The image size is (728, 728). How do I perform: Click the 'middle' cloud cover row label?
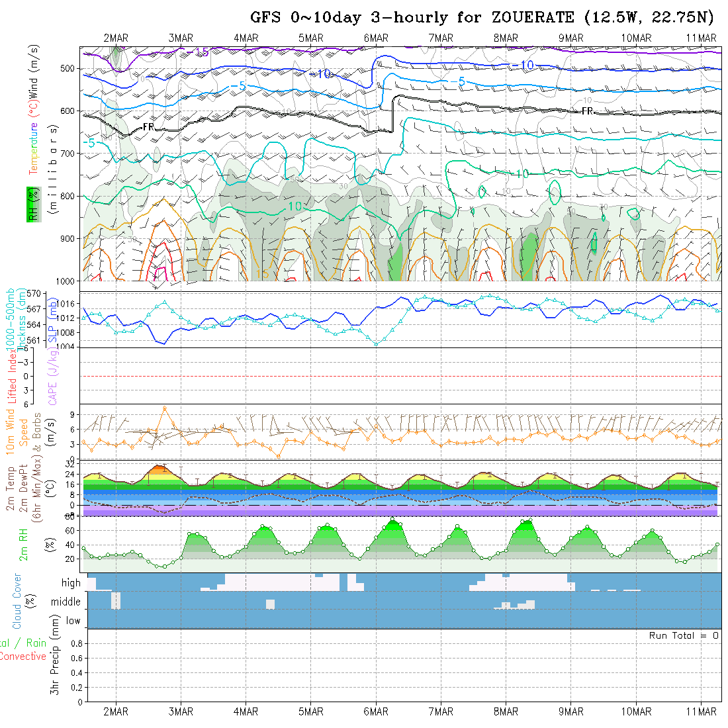(x=66, y=602)
